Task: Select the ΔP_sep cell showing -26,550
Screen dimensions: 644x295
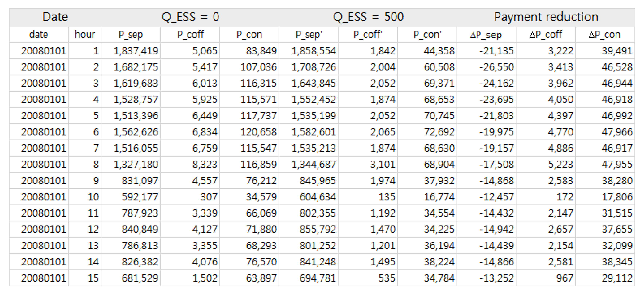Action: 496,67
